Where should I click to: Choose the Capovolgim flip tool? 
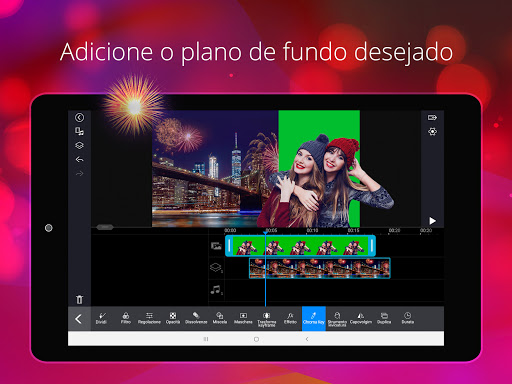tap(361, 318)
